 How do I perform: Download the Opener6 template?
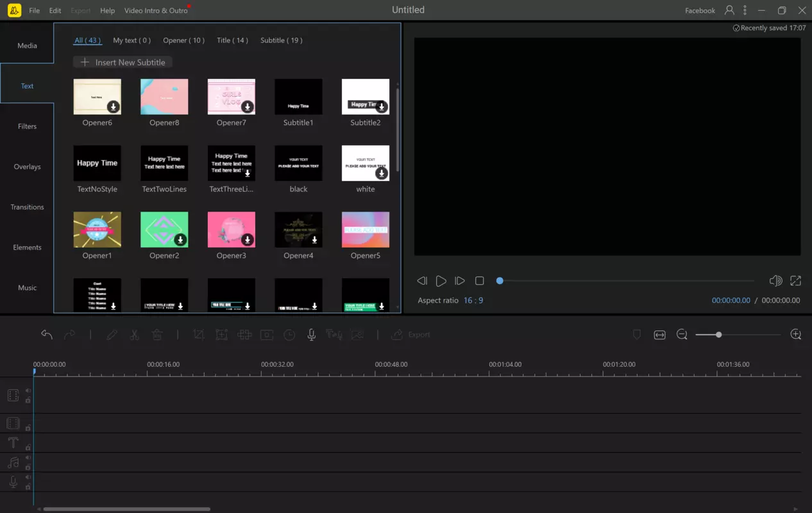113,106
